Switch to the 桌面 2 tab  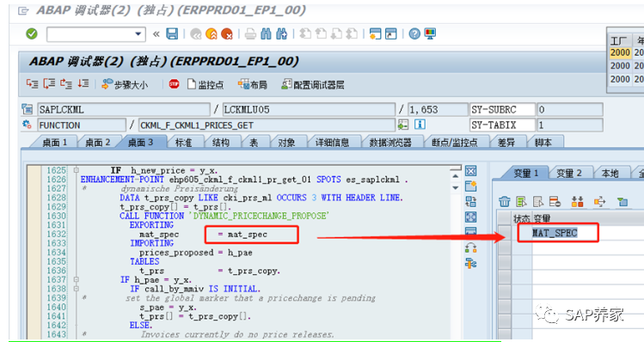97,143
